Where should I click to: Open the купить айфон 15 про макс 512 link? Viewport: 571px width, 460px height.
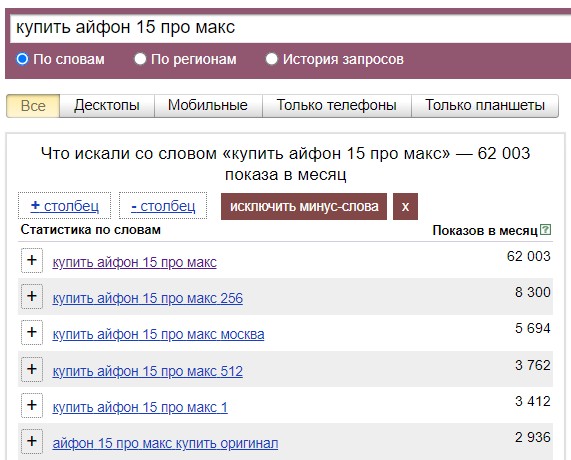147,371
